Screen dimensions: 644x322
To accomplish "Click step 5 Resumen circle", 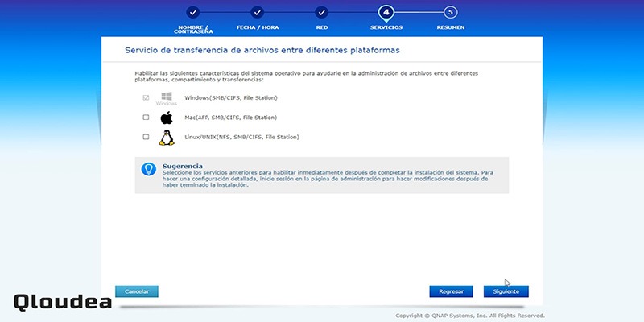I will [451, 12].
